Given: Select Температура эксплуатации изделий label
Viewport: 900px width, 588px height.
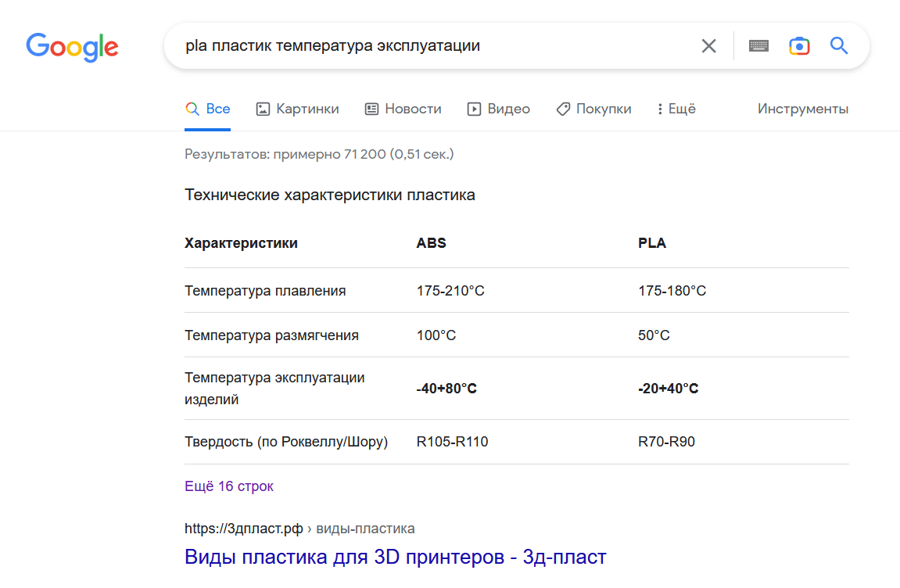Looking at the screenshot, I should 274,389.
